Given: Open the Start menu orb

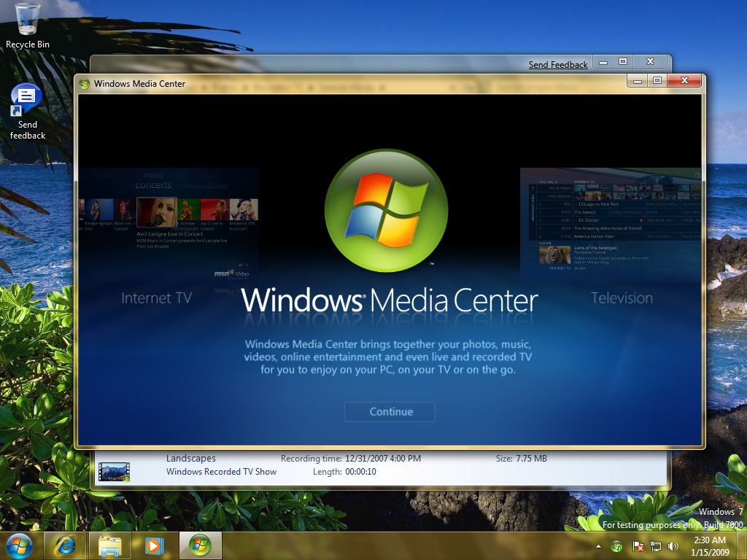Looking at the screenshot, I should (x=19, y=545).
